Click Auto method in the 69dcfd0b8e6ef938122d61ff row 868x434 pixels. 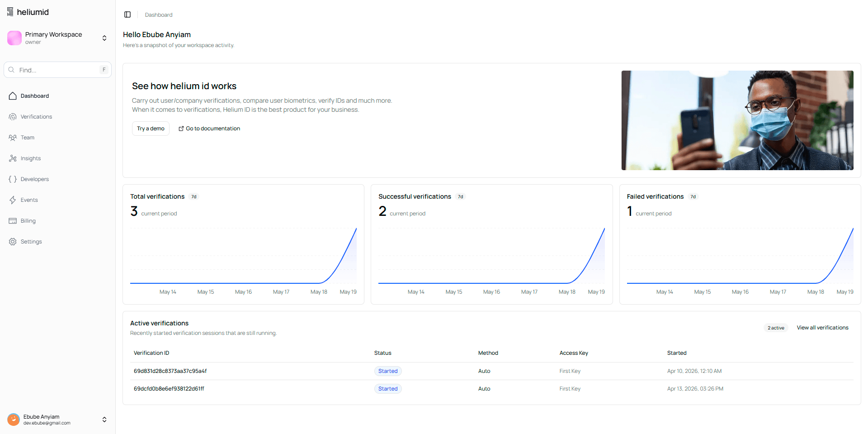pos(484,389)
